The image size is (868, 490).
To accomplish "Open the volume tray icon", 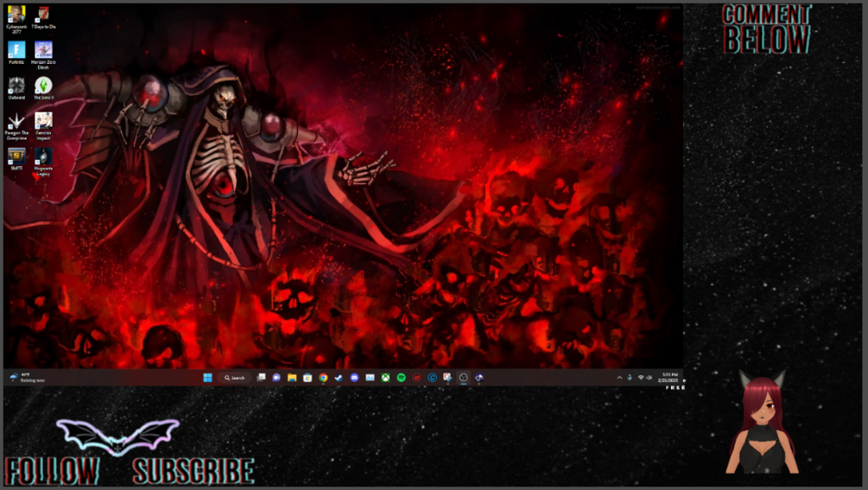I will 649,378.
